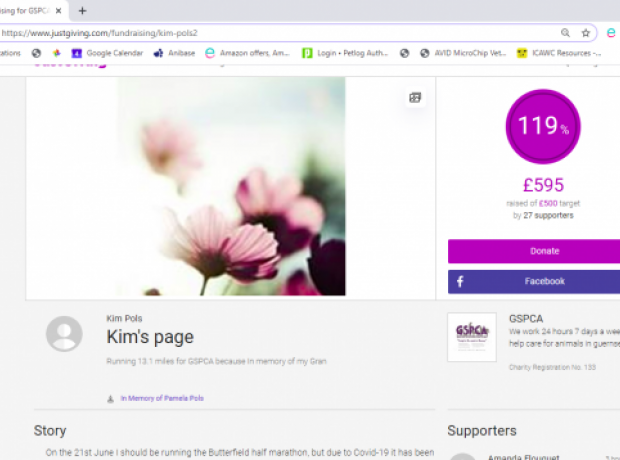Click the Google Calendar bookmark favicon
The height and width of the screenshot is (460, 620).
click(76, 53)
